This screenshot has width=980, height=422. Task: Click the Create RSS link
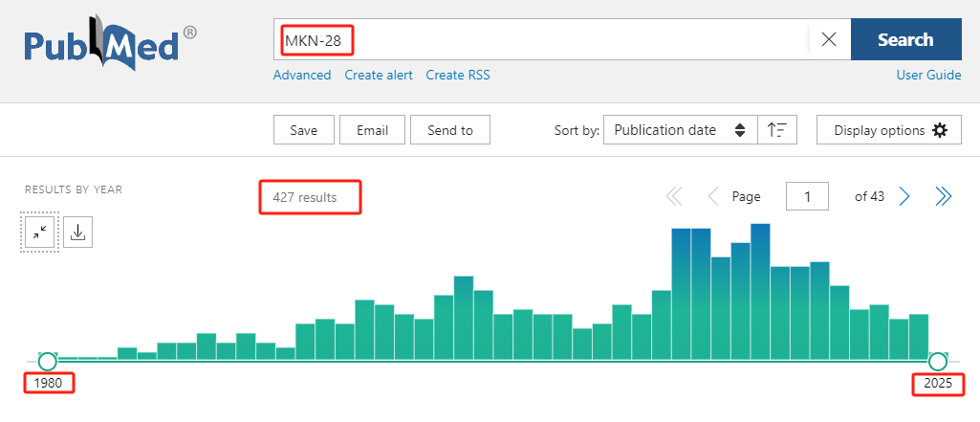point(458,75)
